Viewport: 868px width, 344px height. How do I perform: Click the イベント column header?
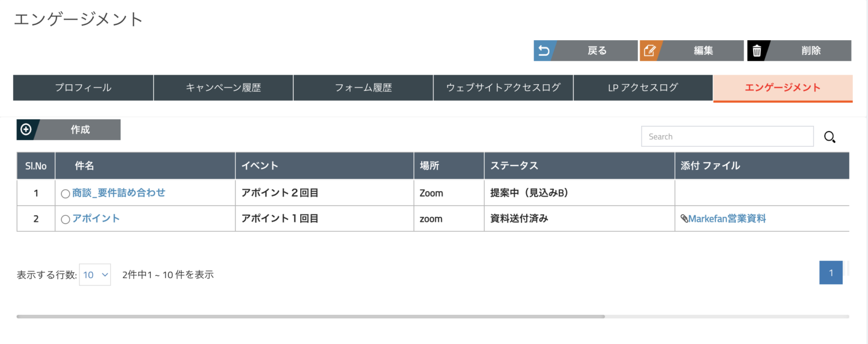(324, 166)
